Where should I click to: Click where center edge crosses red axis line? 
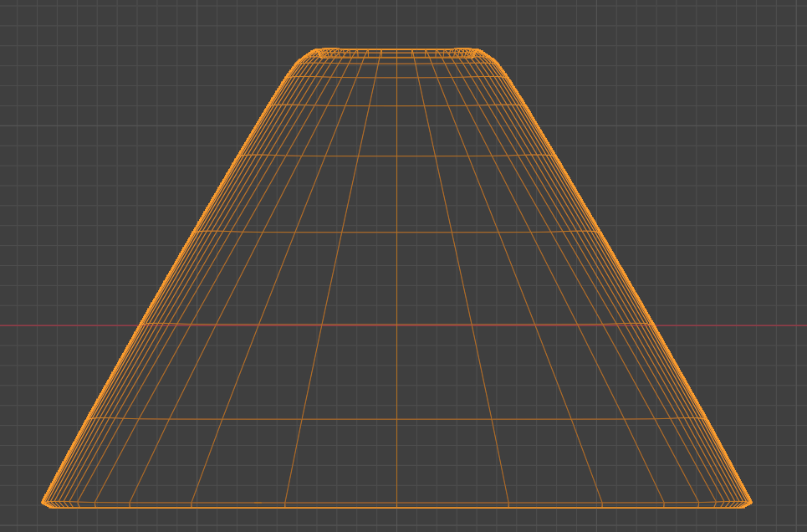point(396,325)
